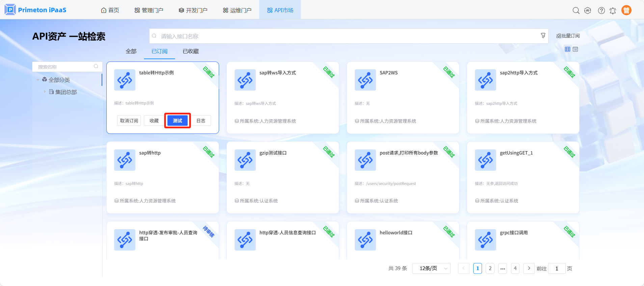The image size is (644, 286).
Task: Open the notifications bell
Action: click(x=613, y=10)
